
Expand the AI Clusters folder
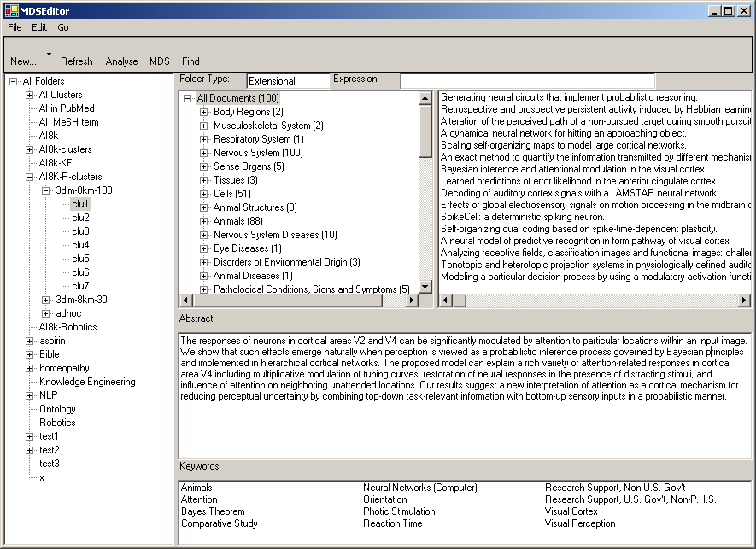[x=29, y=95]
